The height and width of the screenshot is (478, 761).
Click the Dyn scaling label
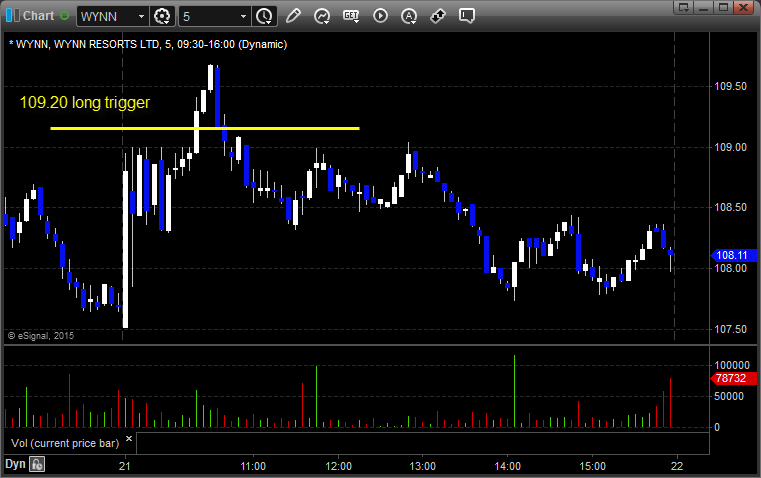[15, 464]
